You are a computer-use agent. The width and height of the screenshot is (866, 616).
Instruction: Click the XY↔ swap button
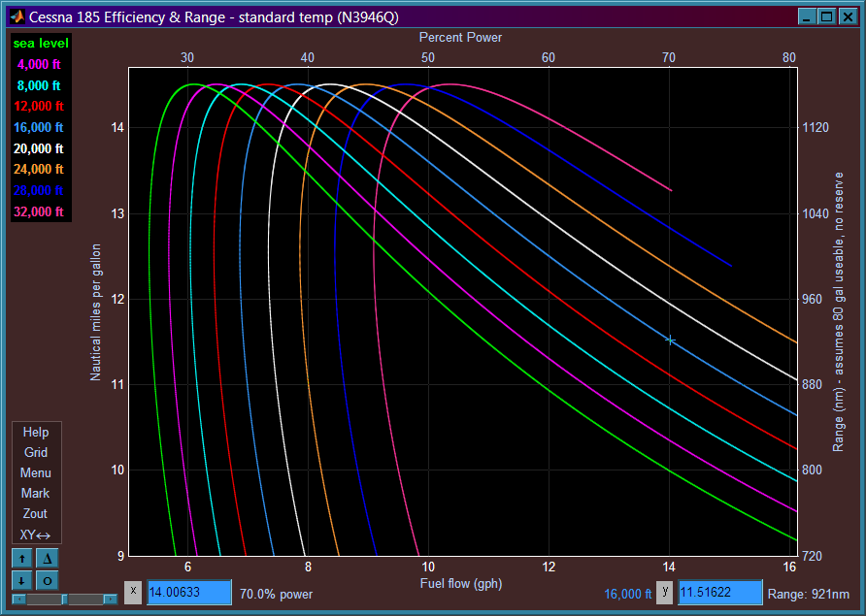[36, 535]
